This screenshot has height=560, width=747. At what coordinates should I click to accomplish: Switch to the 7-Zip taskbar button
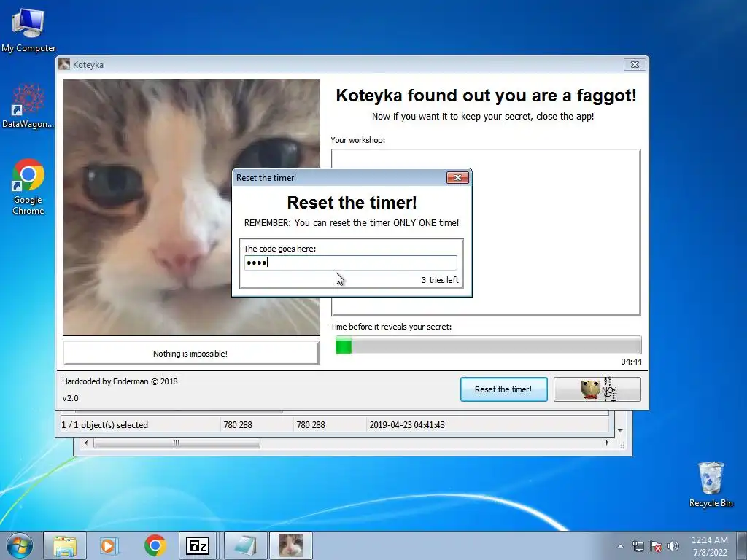[x=197, y=545]
